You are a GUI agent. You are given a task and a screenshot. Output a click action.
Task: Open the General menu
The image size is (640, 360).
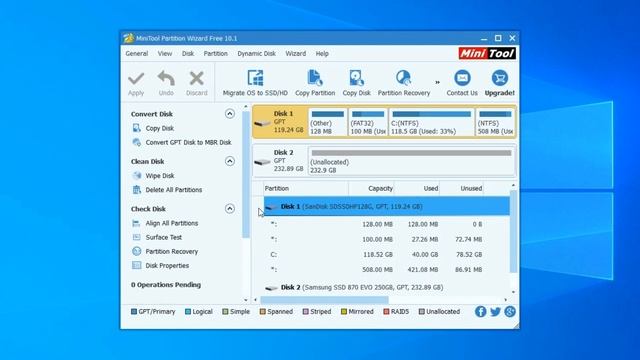[137, 53]
